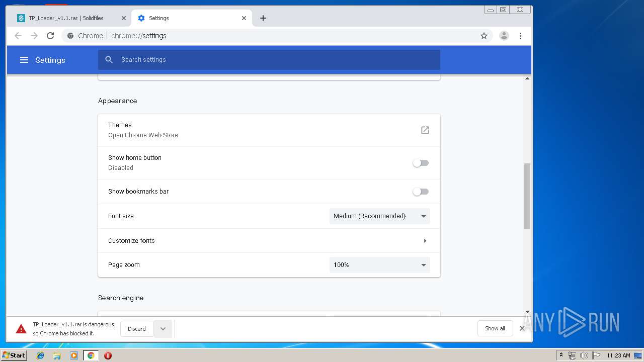644x362 pixels.
Task: Open Page zoom dropdown
Action: point(380,265)
